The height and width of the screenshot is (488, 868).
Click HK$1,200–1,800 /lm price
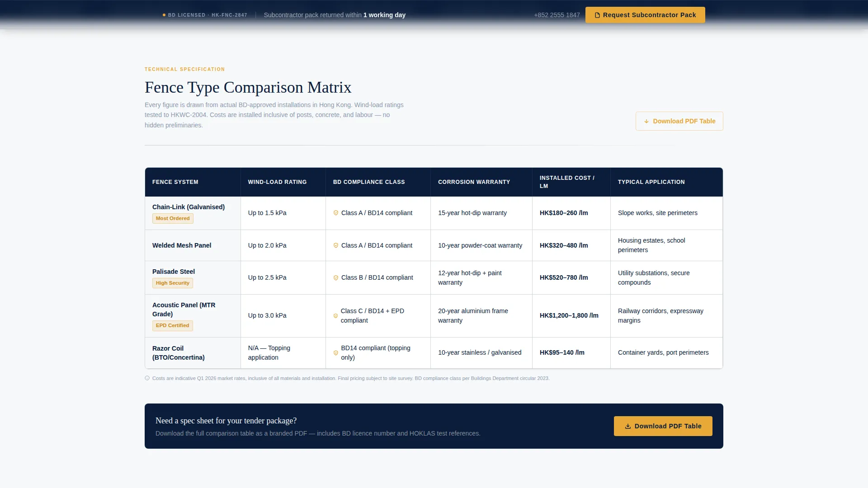click(x=569, y=315)
